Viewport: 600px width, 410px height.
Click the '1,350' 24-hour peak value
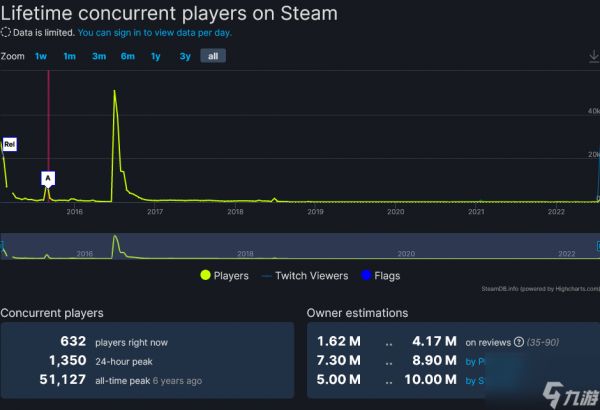(67, 360)
